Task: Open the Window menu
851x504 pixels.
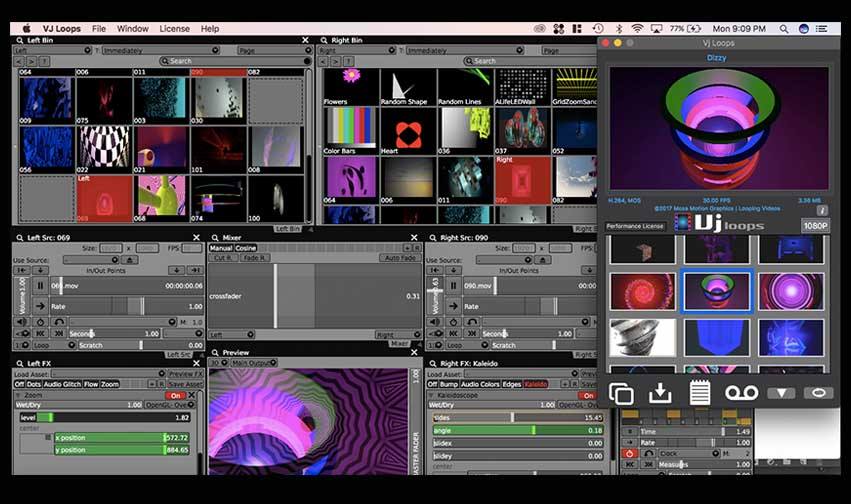Action: (x=132, y=29)
